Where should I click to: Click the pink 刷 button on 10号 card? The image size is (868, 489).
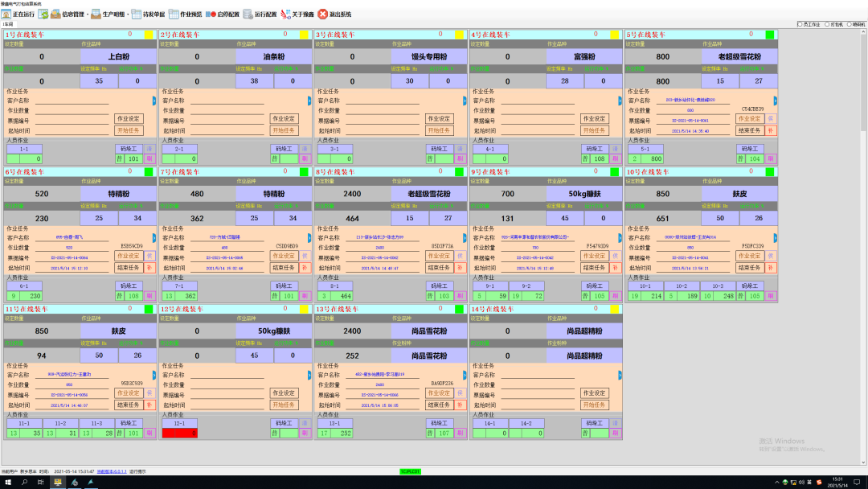pos(771,296)
